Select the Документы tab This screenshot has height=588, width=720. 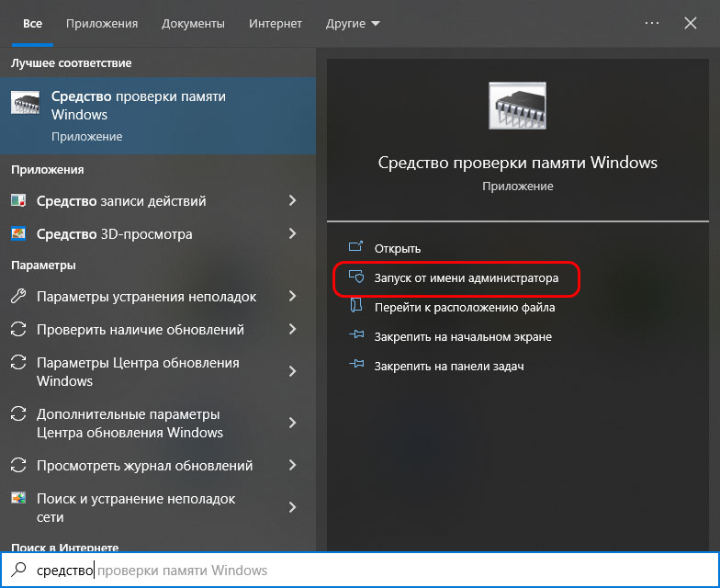click(193, 24)
